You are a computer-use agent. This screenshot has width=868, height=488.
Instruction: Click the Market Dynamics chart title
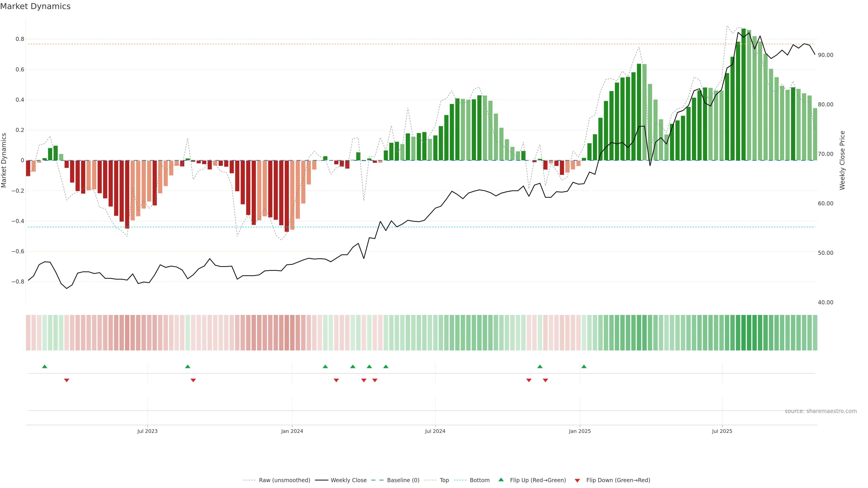(x=35, y=6)
